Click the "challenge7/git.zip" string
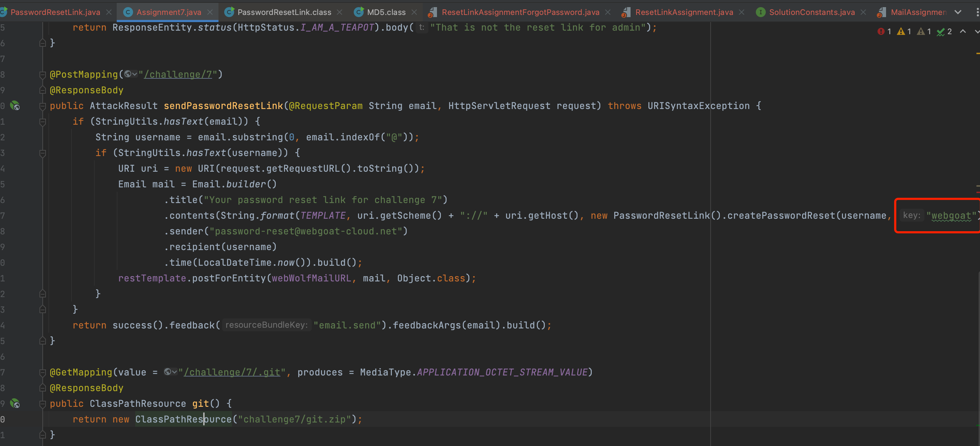Screen dimensions: 980x446 tap(294, 419)
